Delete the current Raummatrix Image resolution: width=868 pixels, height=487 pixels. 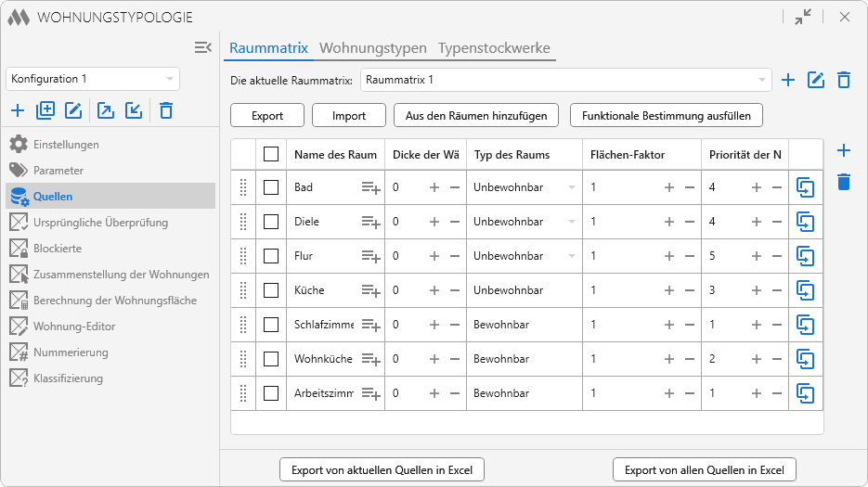point(843,80)
